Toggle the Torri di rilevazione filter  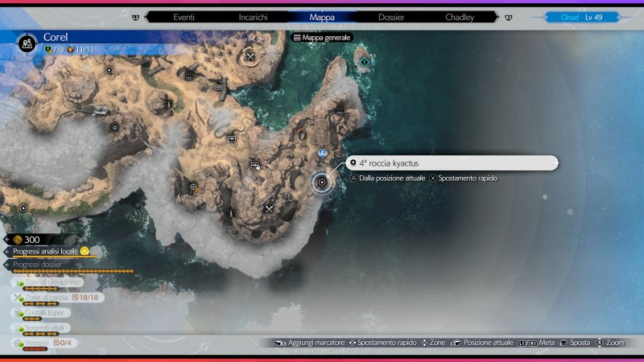click(48, 282)
